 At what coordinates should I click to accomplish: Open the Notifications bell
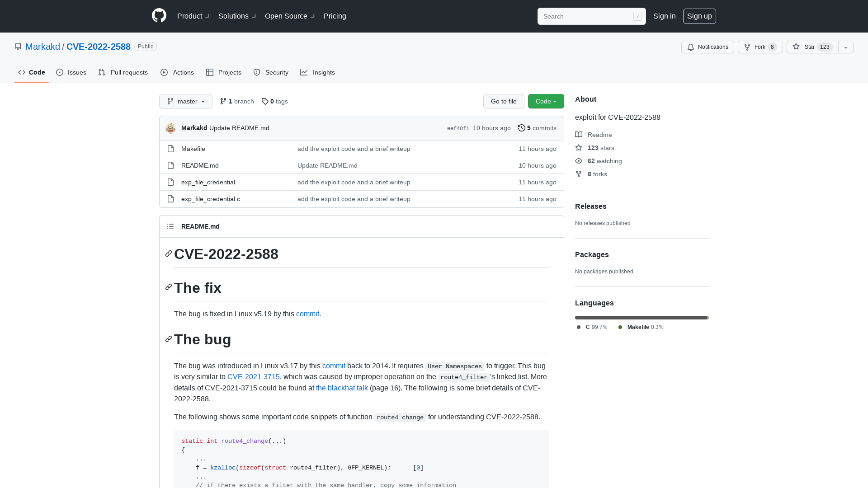tap(691, 47)
